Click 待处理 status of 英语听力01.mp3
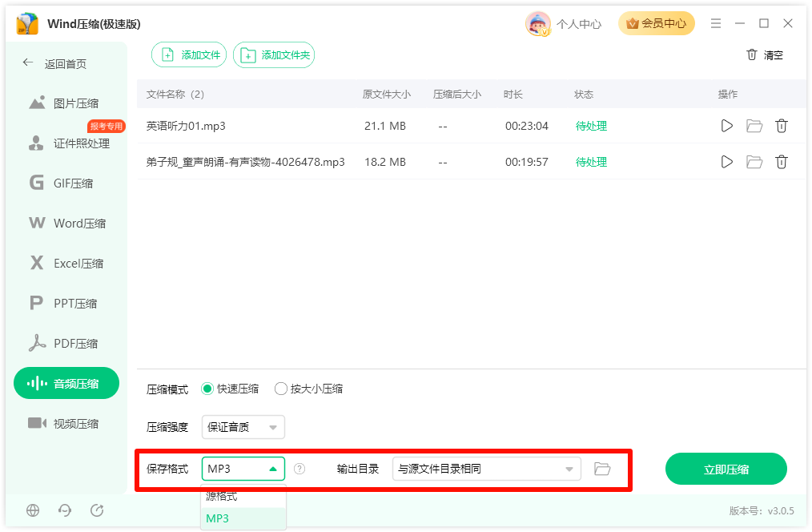This screenshot has width=812, height=532. 592,126
